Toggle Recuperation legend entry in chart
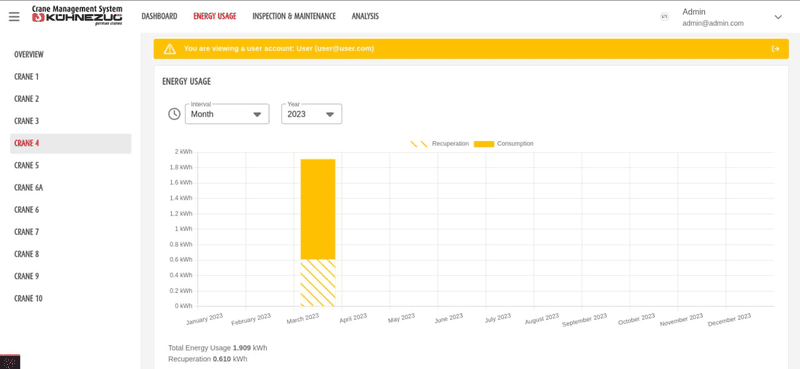The width and height of the screenshot is (800, 369). point(439,144)
